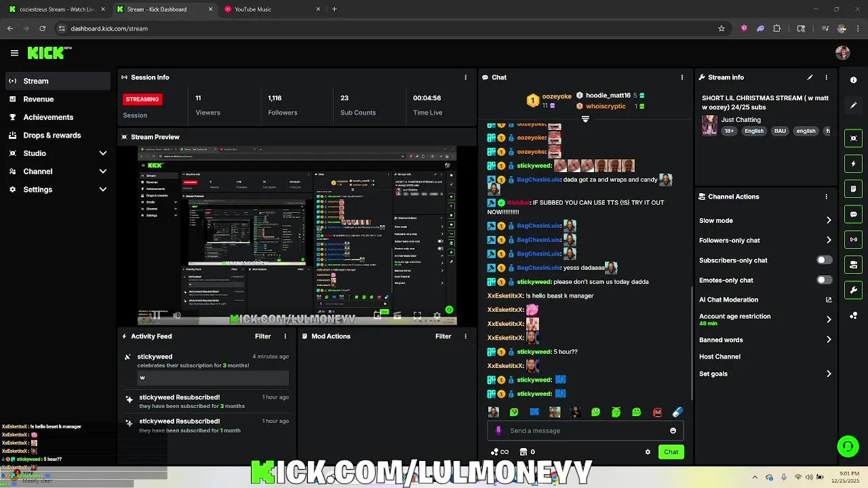868x488 pixels.
Task: Toggle Subscribers-only chat switch
Action: 824,260
